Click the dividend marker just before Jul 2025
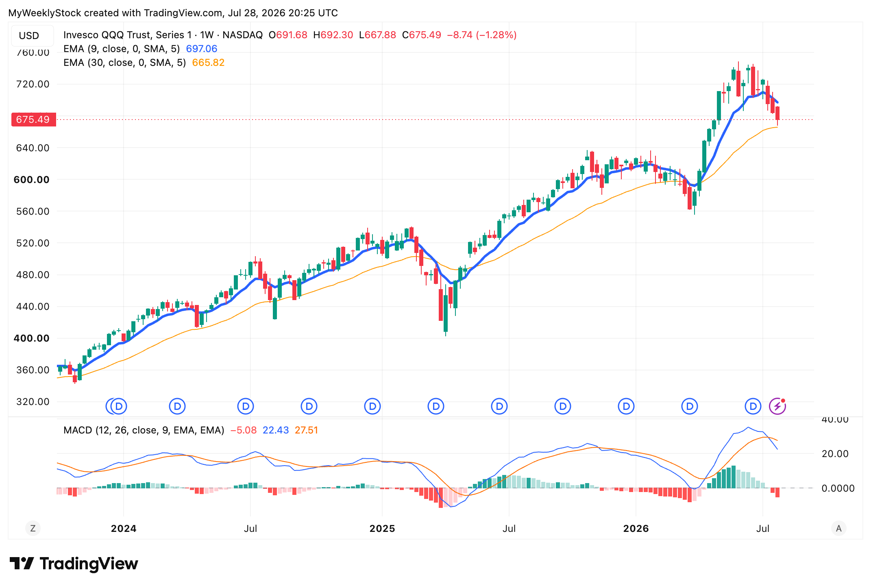This screenshot has height=588, width=871. pos(499,406)
